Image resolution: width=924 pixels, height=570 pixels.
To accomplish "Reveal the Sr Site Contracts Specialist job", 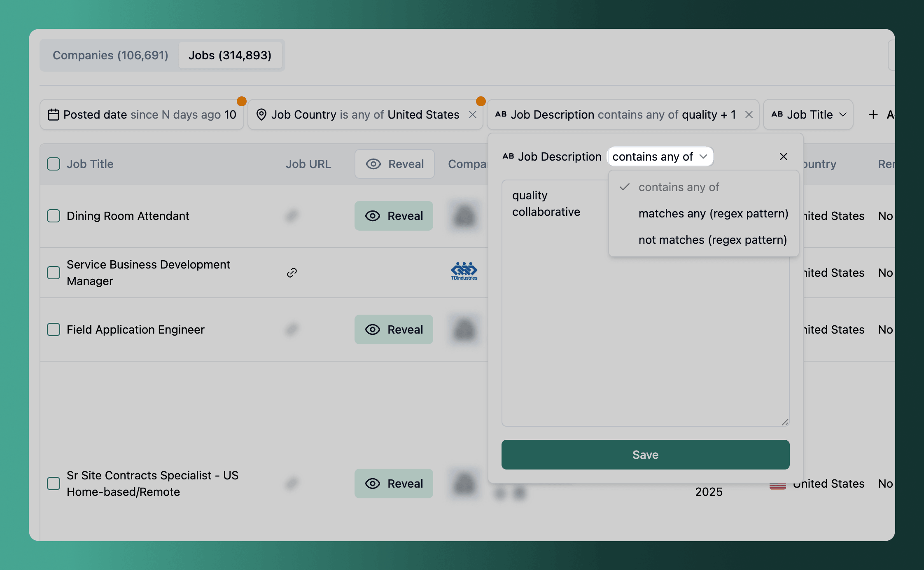I will 394,484.
